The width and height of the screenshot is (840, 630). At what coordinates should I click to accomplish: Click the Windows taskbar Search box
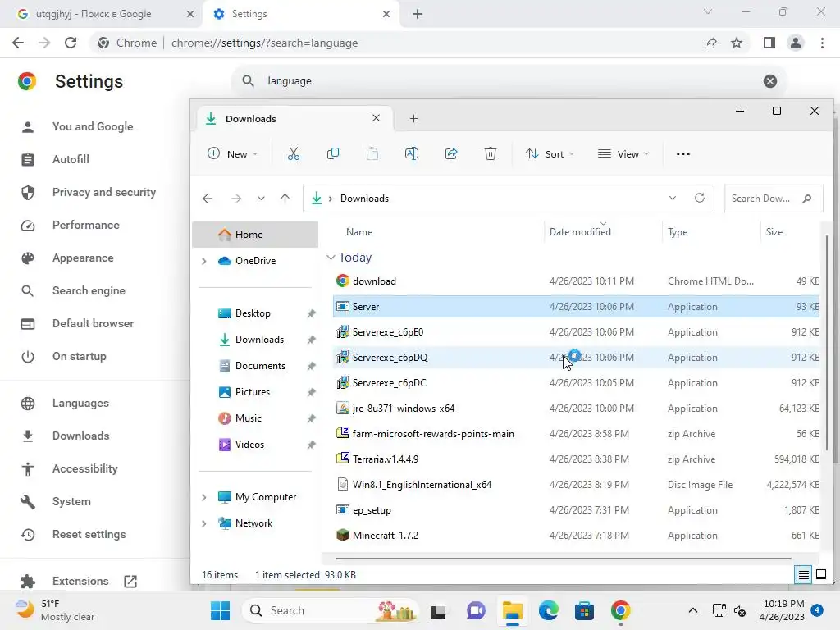330,610
